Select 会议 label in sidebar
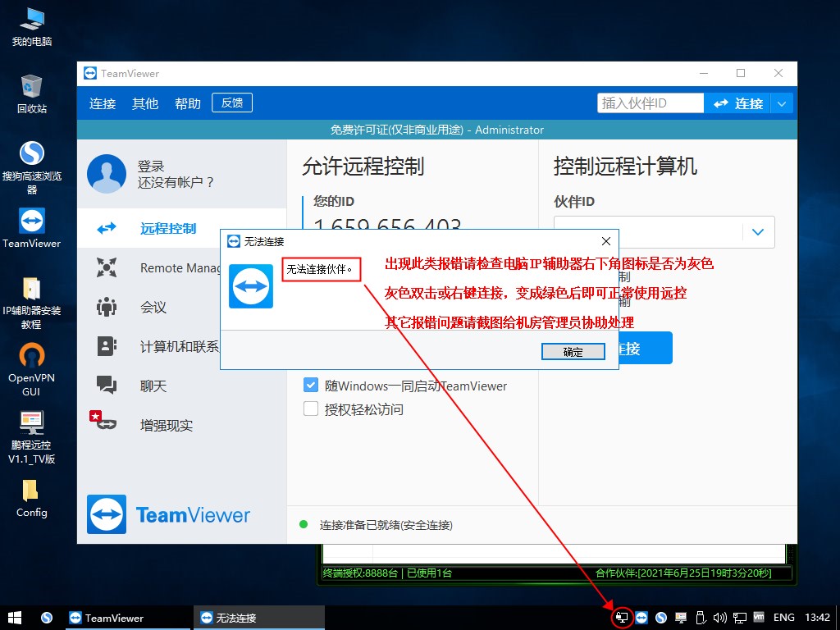The height and width of the screenshot is (630, 840). (153, 307)
